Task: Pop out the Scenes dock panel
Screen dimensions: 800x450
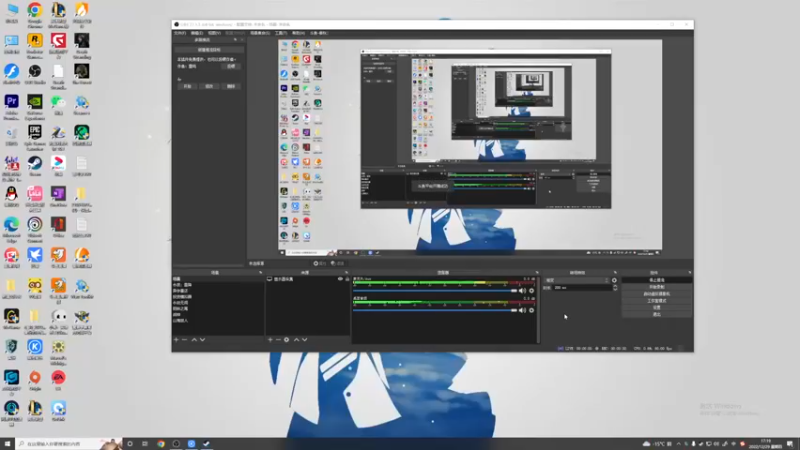Action: (260, 272)
